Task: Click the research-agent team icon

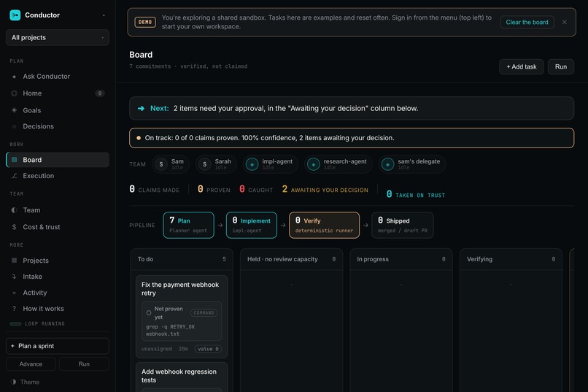Action: [314, 164]
